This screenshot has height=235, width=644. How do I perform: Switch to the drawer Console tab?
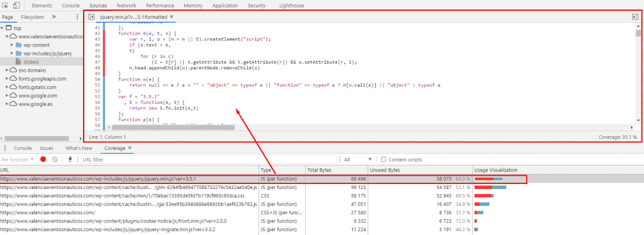[x=23, y=148]
